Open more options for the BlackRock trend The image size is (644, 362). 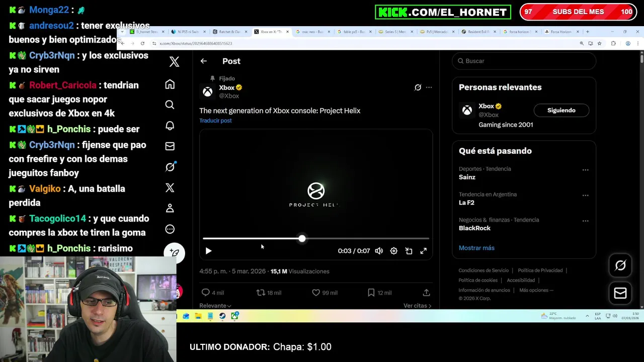[585, 221]
